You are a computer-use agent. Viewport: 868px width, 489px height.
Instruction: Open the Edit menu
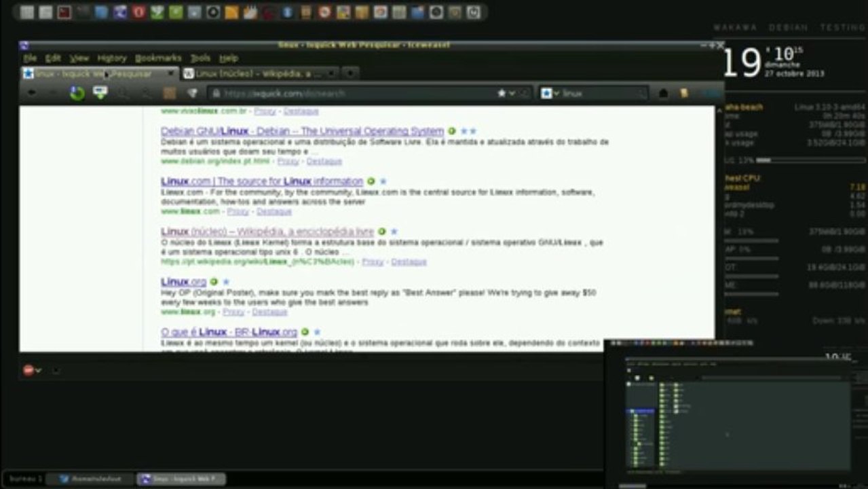tap(53, 58)
